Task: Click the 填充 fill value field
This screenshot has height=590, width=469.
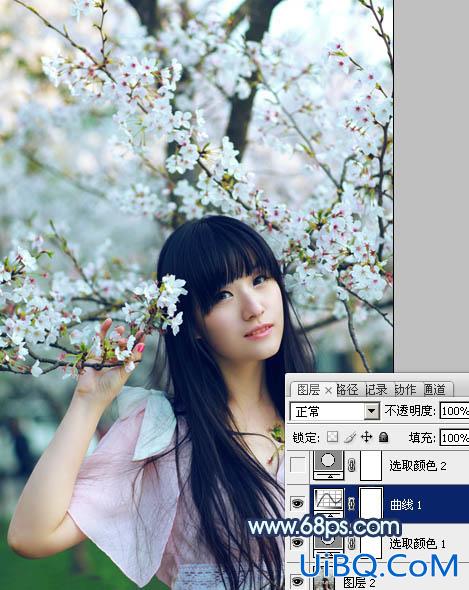Action: (x=454, y=438)
